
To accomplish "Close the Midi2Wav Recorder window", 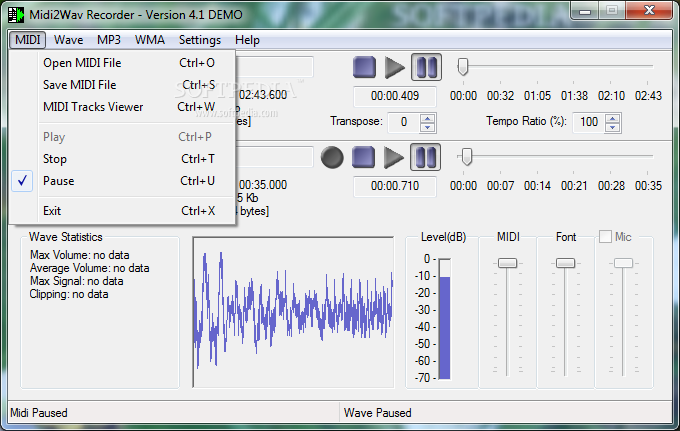I will tap(649, 11).
